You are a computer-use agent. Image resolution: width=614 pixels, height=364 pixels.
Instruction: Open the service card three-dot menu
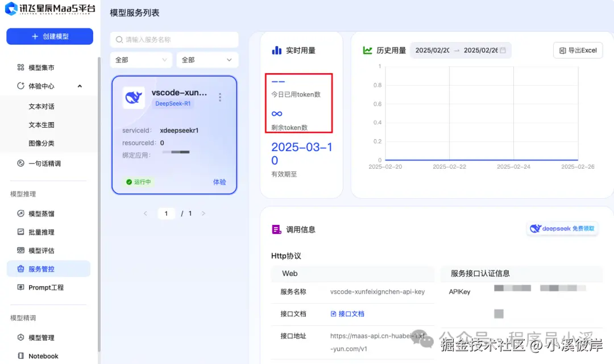point(220,97)
